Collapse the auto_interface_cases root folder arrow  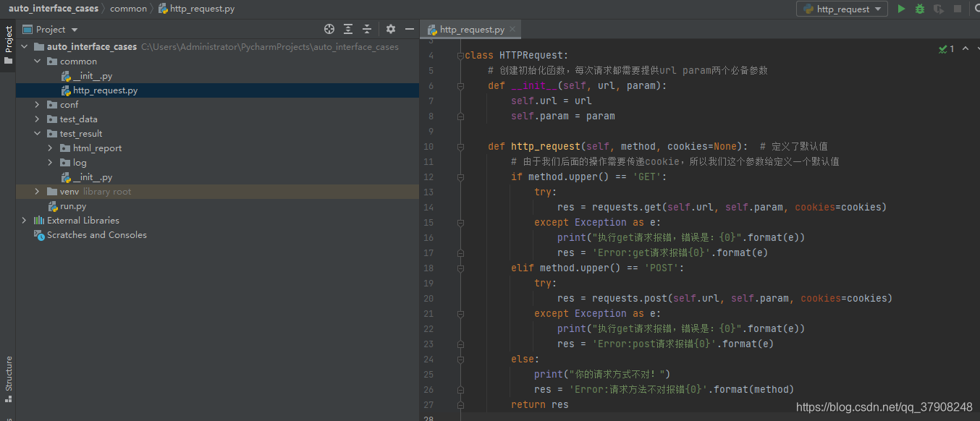pyautogui.click(x=25, y=46)
